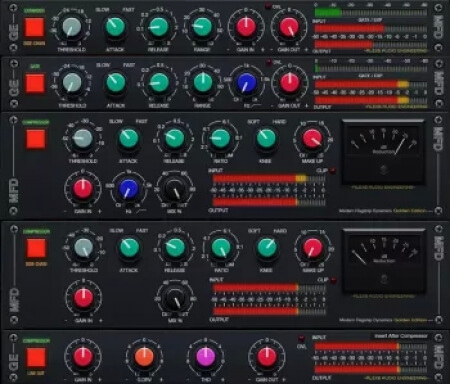The image size is (450, 384).
Task: Click the dB Reduction VU meter on the side-chain compressor
Action: coord(384,260)
